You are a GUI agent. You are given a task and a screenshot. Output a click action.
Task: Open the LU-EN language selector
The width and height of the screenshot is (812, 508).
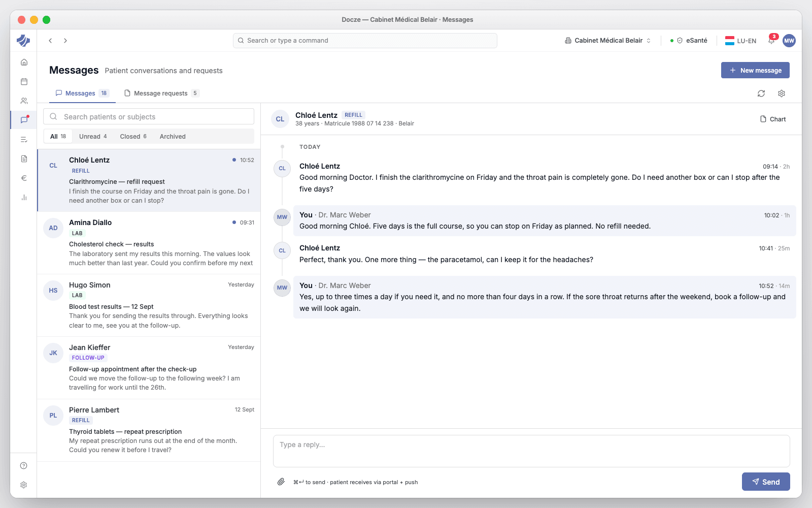coord(741,41)
